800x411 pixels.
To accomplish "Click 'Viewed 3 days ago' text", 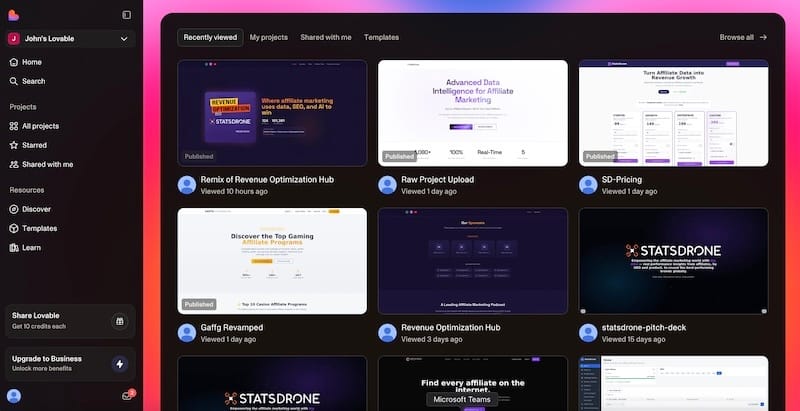I will 432,339.
